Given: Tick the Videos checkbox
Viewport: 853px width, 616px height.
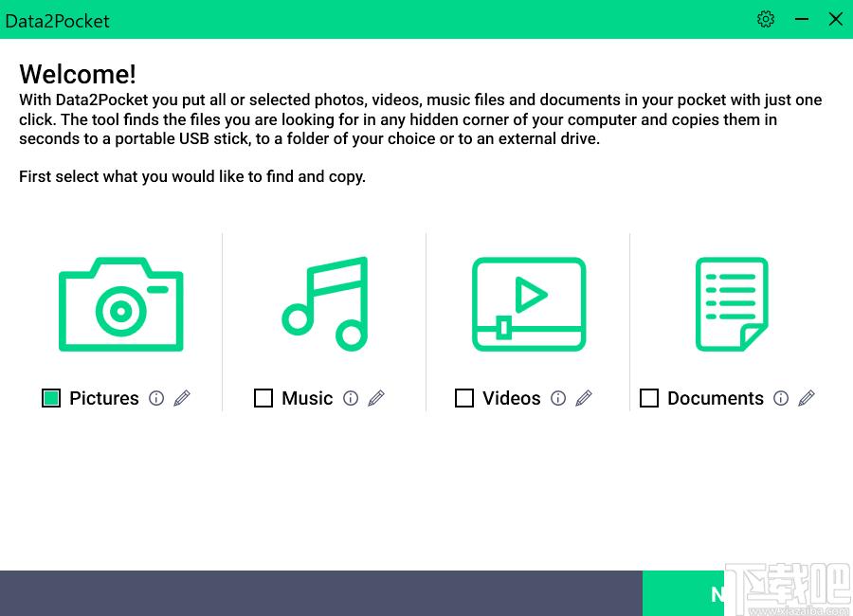Looking at the screenshot, I should [x=464, y=398].
